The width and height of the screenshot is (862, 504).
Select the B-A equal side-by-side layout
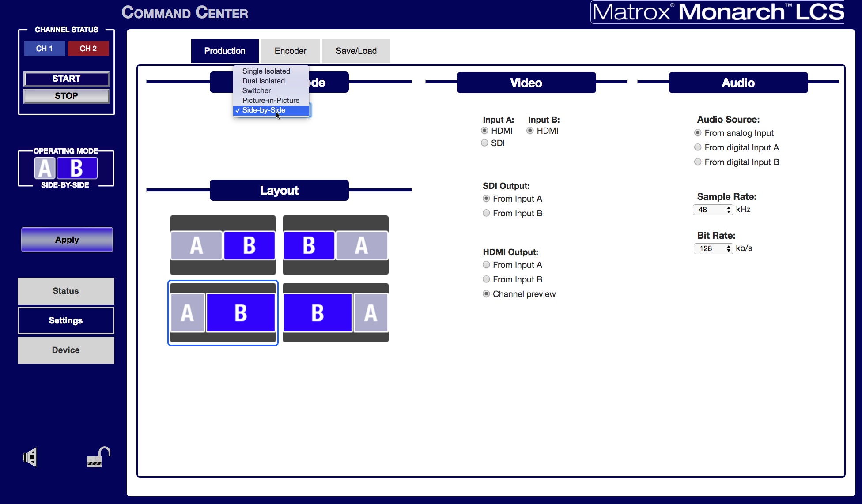[336, 245]
